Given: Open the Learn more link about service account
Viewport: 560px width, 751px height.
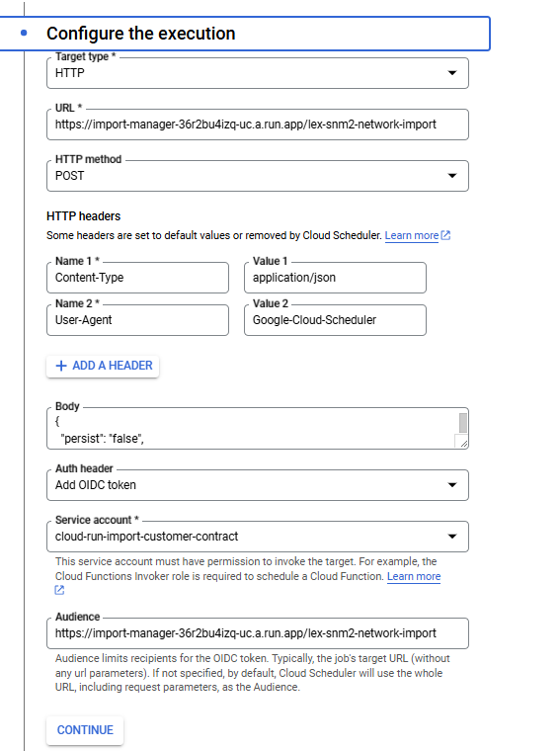Looking at the screenshot, I should [x=414, y=576].
